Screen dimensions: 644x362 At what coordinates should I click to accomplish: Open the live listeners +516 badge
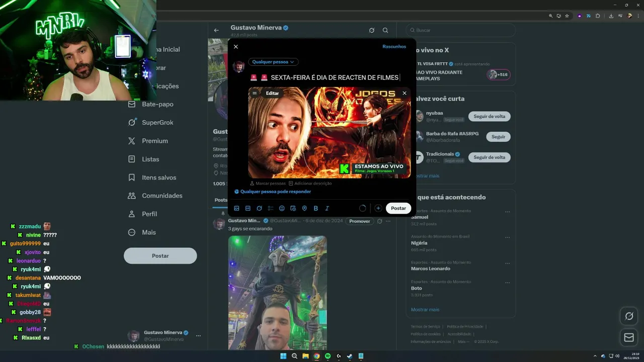tap(499, 74)
